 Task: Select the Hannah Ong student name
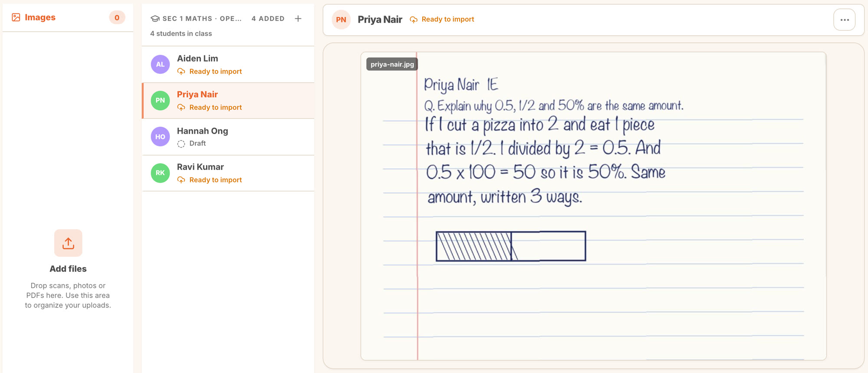pos(202,131)
